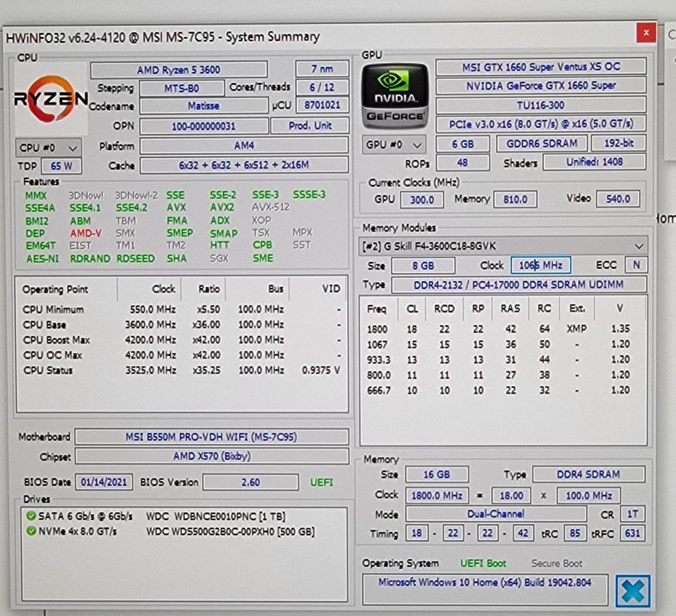Click the CPU Boost Max row
Screen dimensions: 676x616
tap(181, 340)
